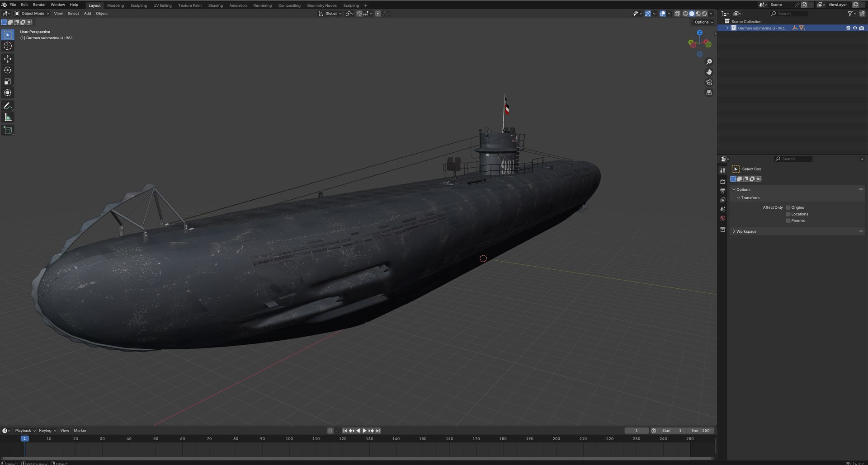Open the viewport Options dropdown
868x465 pixels.
click(x=703, y=22)
